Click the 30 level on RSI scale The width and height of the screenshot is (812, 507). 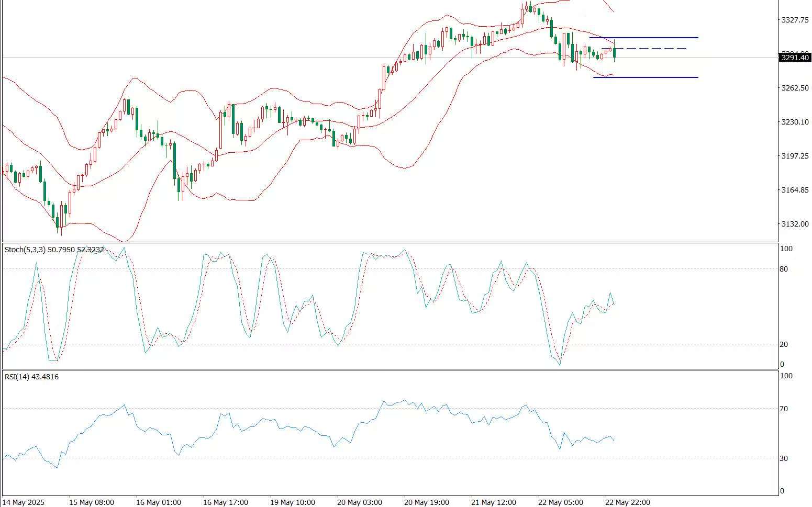click(784, 458)
